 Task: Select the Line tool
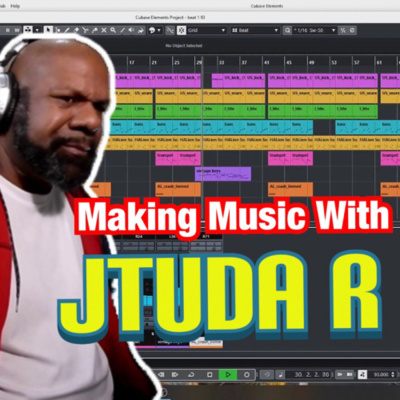[122, 30]
